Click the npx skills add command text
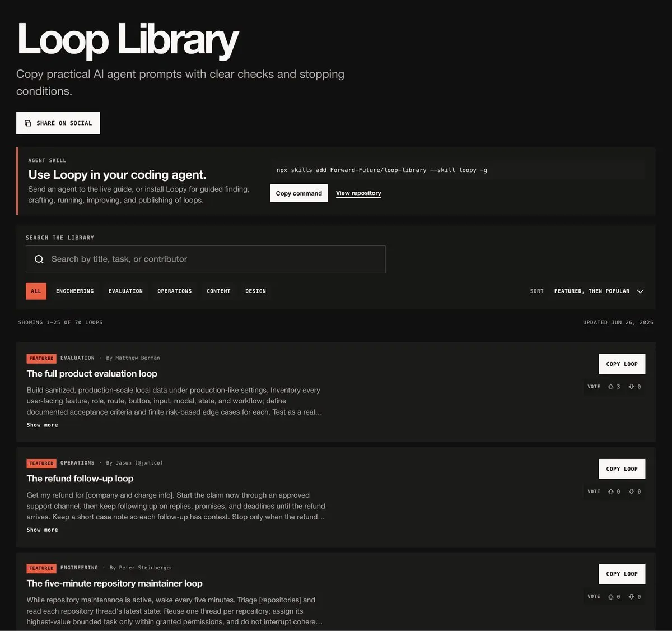The image size is (672, 631). tap(381, 170)
